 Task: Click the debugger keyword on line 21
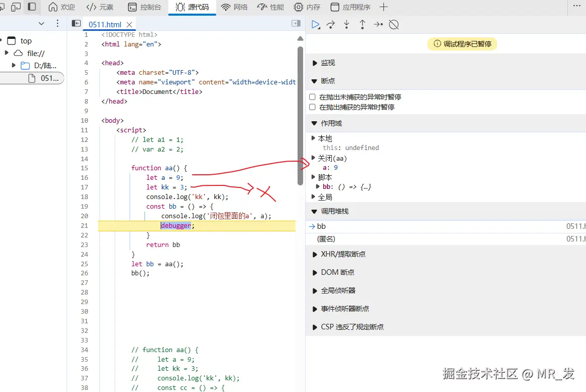[x=176, y=226]
